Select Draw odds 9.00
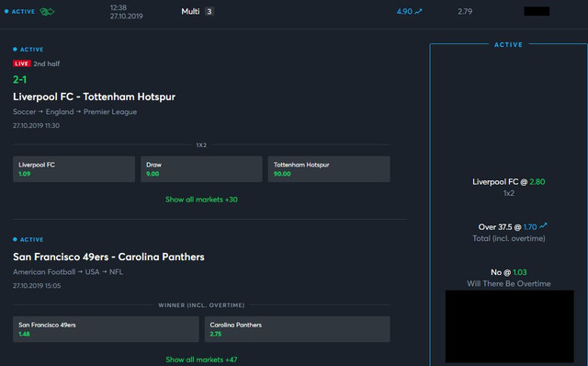Image resolution: width=588 pixels, height=366 pixels. (x=201, y=169)
